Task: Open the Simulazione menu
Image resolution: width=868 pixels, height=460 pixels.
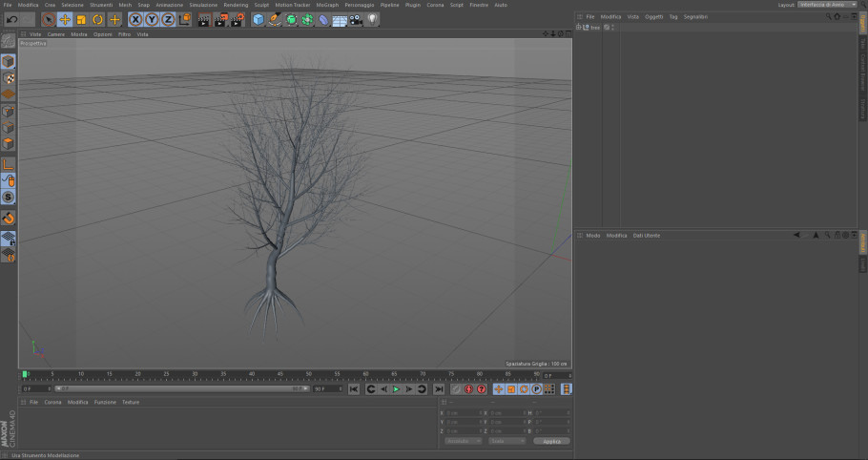Action: click(203, 5)
